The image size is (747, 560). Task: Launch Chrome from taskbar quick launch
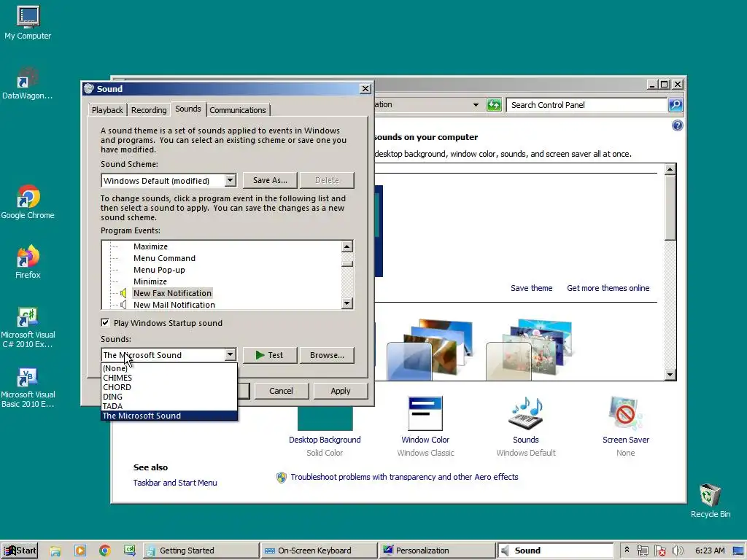[105, 551]
